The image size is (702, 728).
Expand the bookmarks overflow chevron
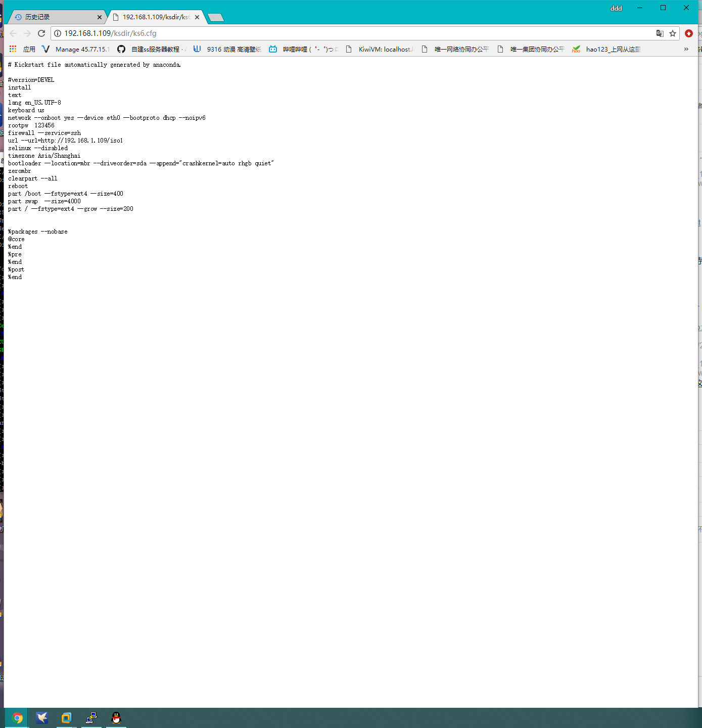[x=686, y=49]
